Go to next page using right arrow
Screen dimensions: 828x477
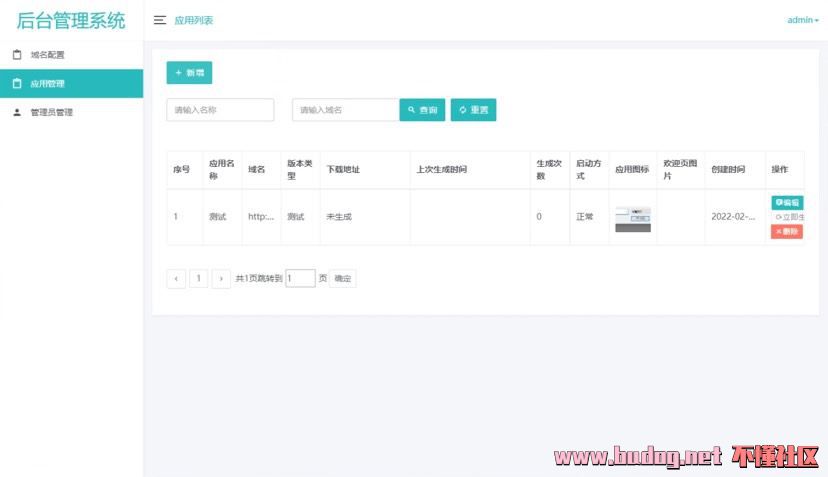tap(221, 279)
